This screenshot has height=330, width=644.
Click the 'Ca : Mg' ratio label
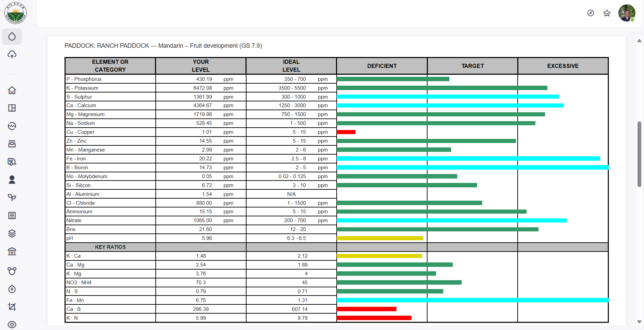75,265
